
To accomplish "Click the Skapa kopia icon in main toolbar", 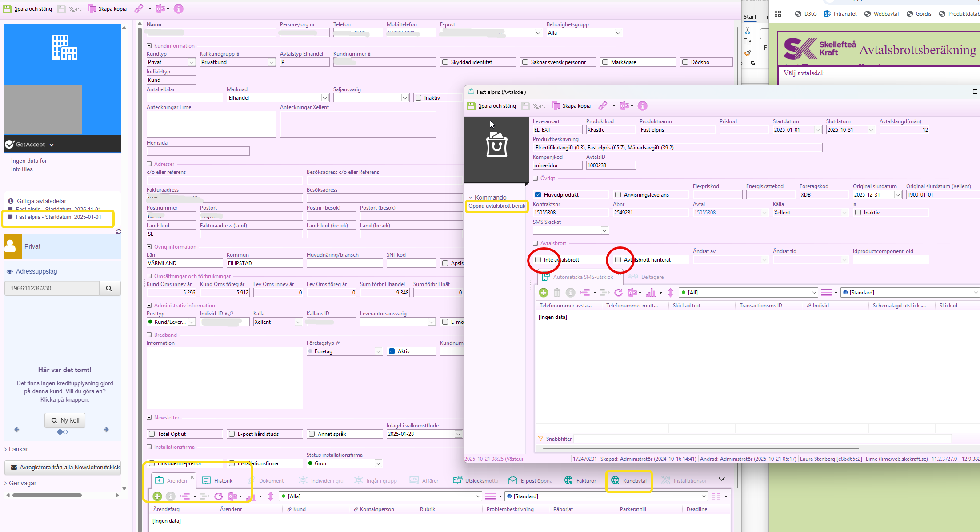I will (x=92, y=9).
